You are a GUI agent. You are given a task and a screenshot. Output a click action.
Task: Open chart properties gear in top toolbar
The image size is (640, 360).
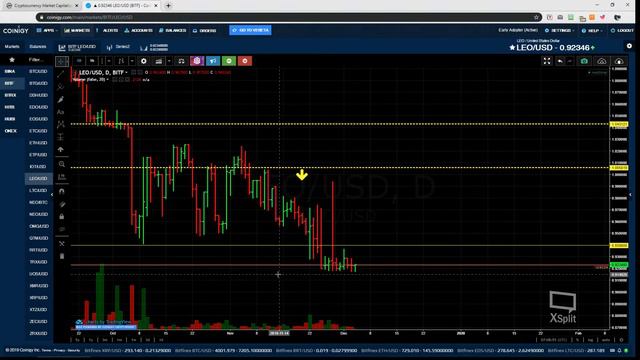144,61
